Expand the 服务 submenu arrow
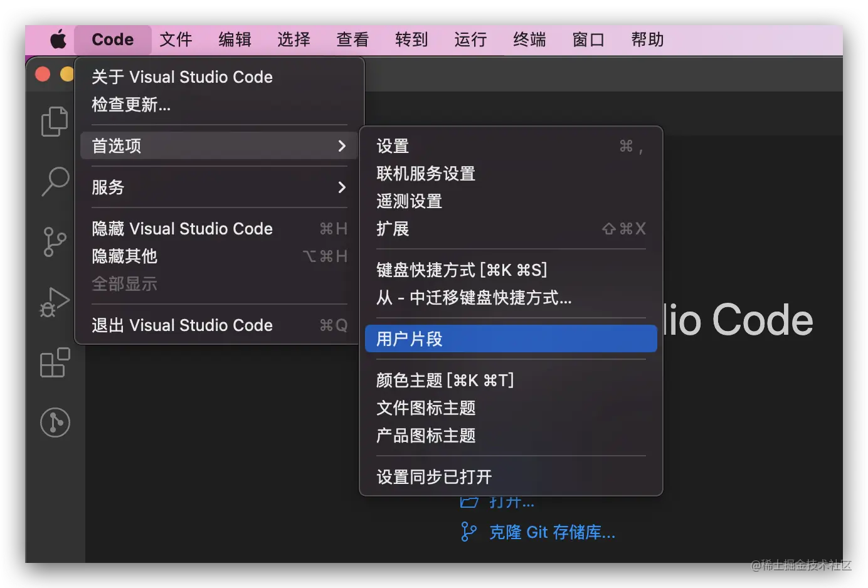 click(x=342, y=187)
